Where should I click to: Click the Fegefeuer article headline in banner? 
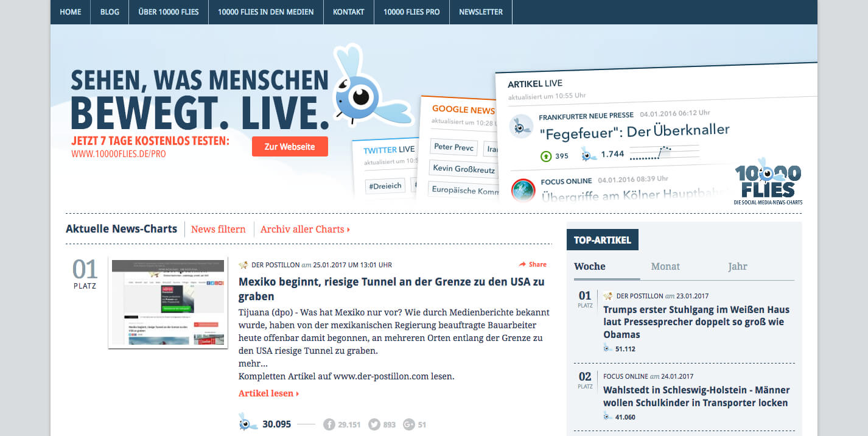pos(634,131)
